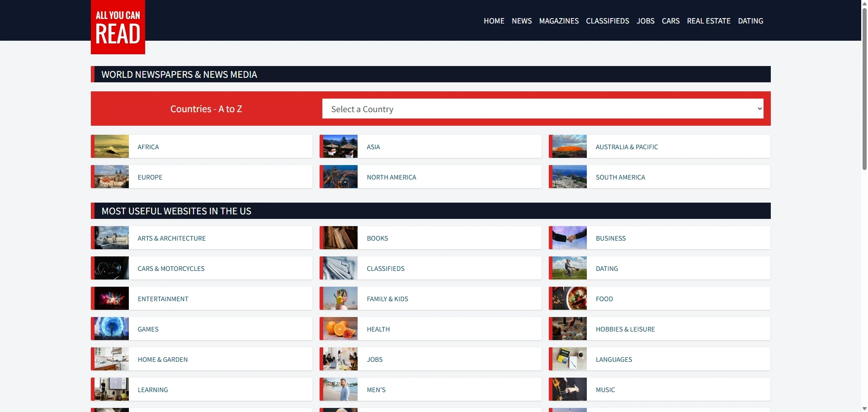
Task: Click the Dating cyclist thumbnail
Action: click(x=570, y=268)
